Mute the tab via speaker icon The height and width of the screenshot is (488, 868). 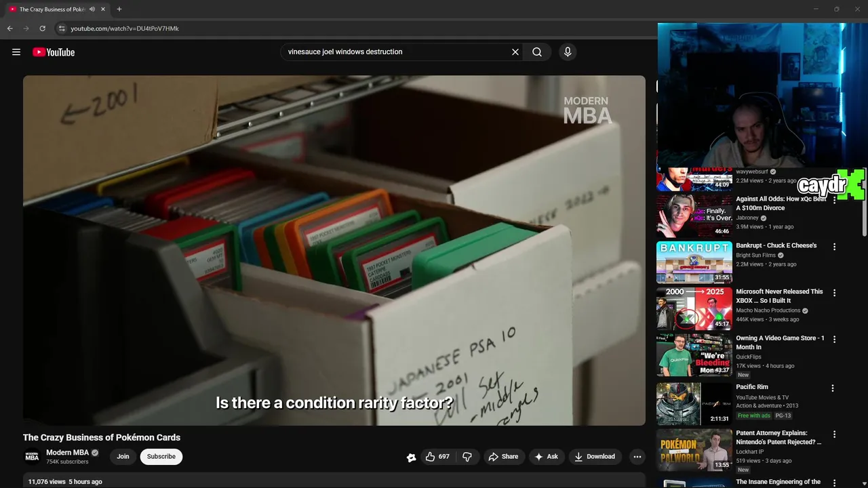point(92,9)
